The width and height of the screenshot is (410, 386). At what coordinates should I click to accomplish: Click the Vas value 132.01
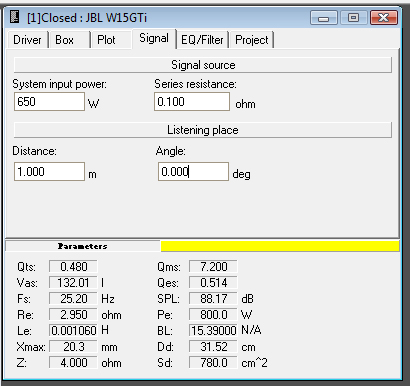pos(73,283)
